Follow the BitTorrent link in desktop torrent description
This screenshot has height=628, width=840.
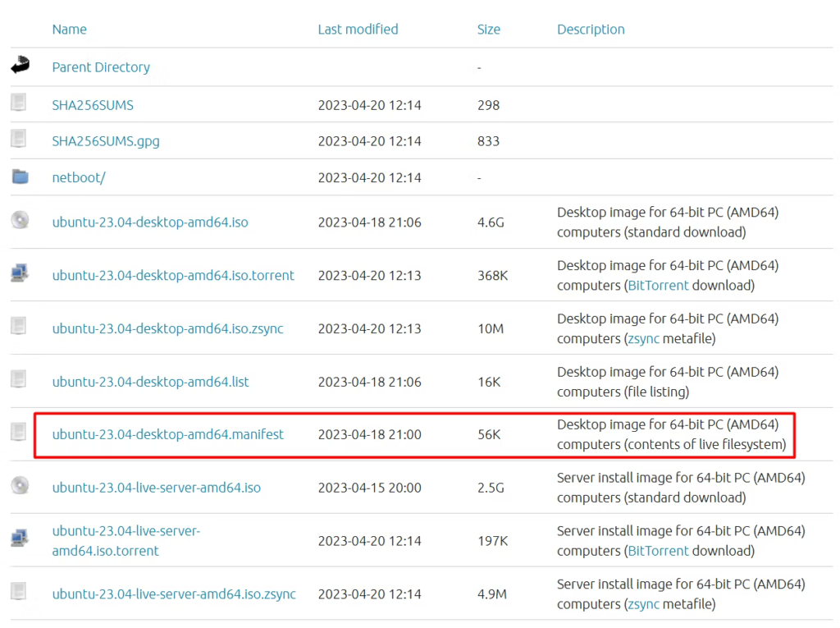click(x=659, y=286)
